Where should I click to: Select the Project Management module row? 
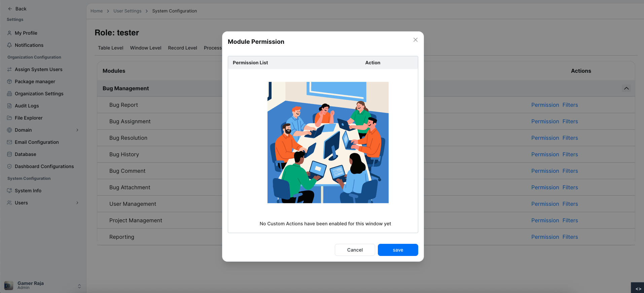pyautogui.click(x=366, y=221)
